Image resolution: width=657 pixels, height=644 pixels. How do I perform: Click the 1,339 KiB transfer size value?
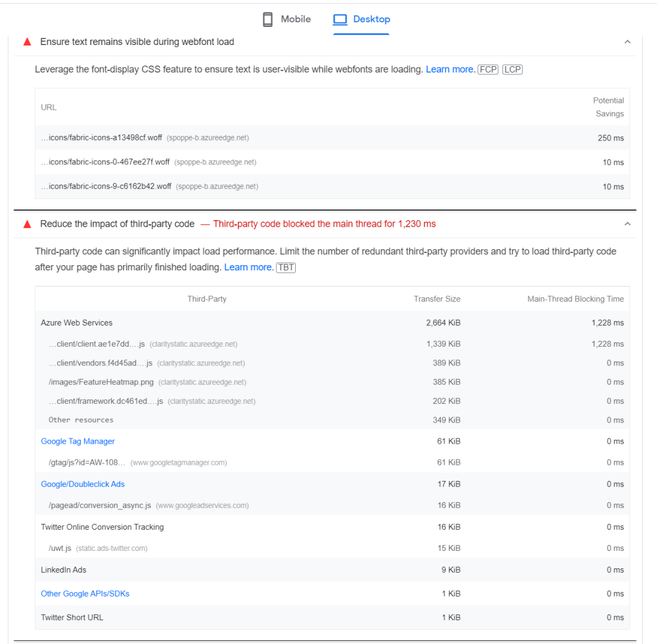(x=443, y=344)
